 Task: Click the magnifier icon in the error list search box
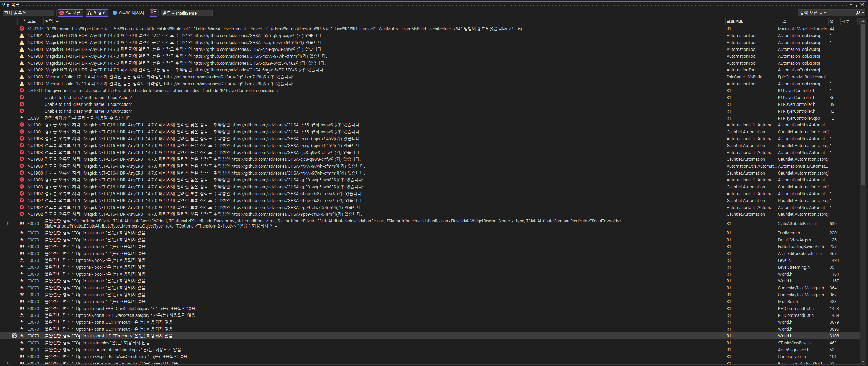pos(858,13)
